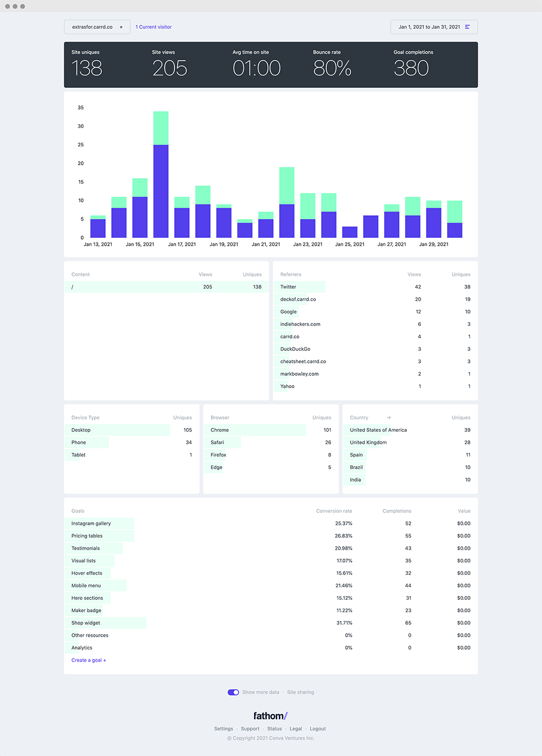Click the 31.71% conversion rate value
The image size is (542, 756).
click(344, 623)
